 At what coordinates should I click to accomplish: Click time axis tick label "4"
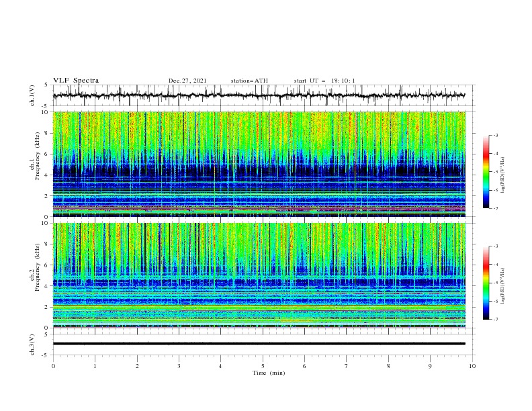point(220,366)
